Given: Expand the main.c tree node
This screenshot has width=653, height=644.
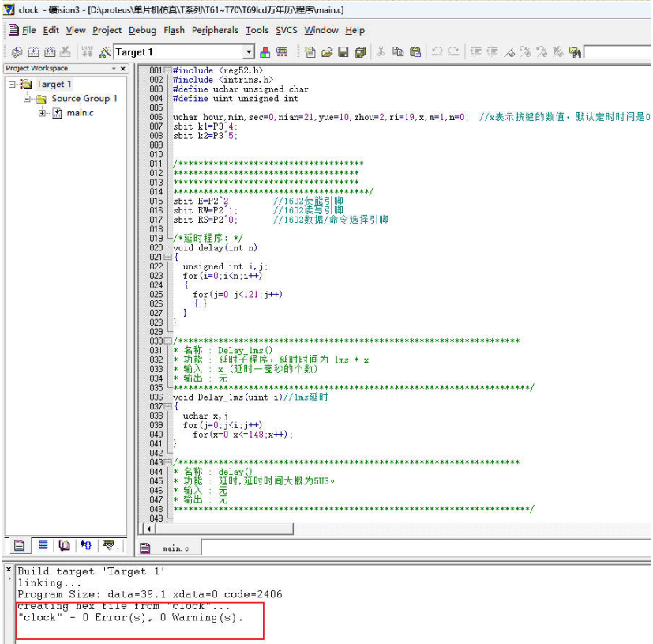Looking at the screenshot, I should coord(42,113).
